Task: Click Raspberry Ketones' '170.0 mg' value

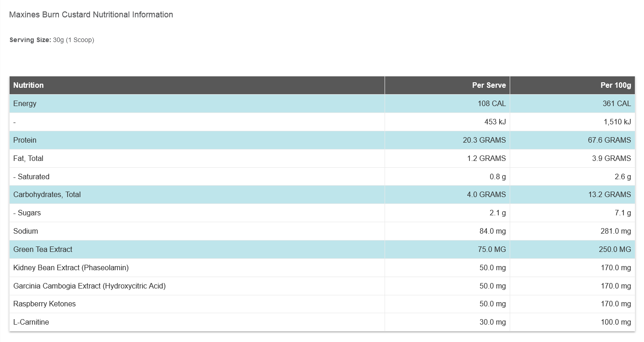Action: coord(616,304)
